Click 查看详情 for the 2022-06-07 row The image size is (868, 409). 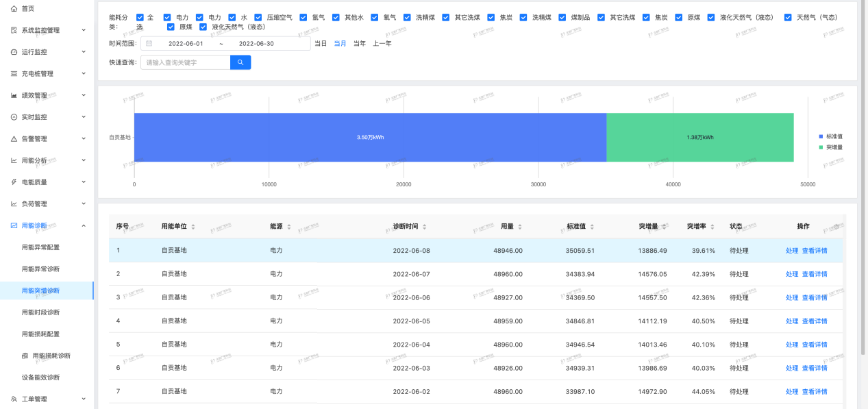(x=815, y=274)
